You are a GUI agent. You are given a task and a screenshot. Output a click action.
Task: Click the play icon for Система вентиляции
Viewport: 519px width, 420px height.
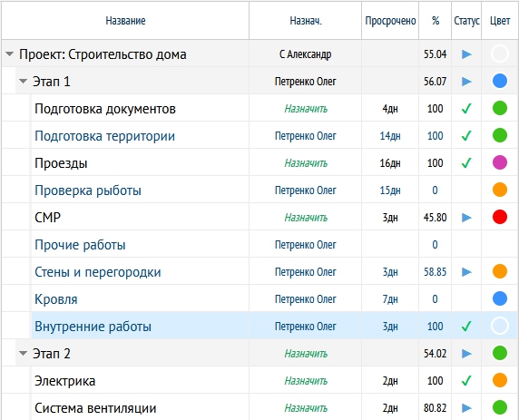click(466, 408)
